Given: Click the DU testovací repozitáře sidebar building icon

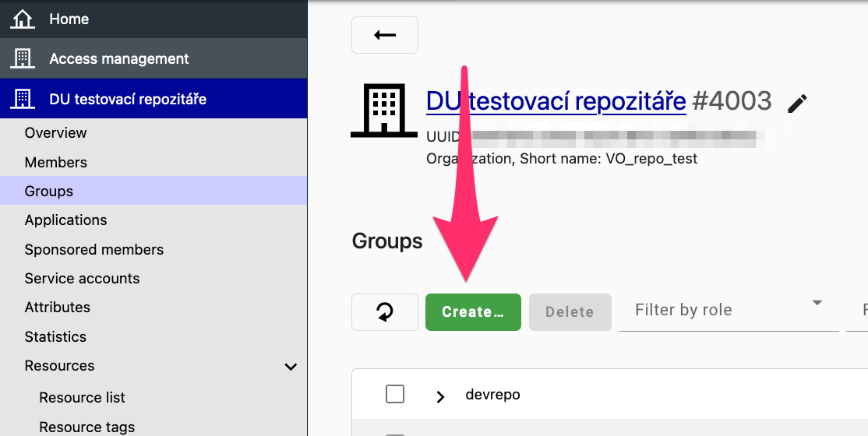Looking at the screenshot, I should point(23,99).
